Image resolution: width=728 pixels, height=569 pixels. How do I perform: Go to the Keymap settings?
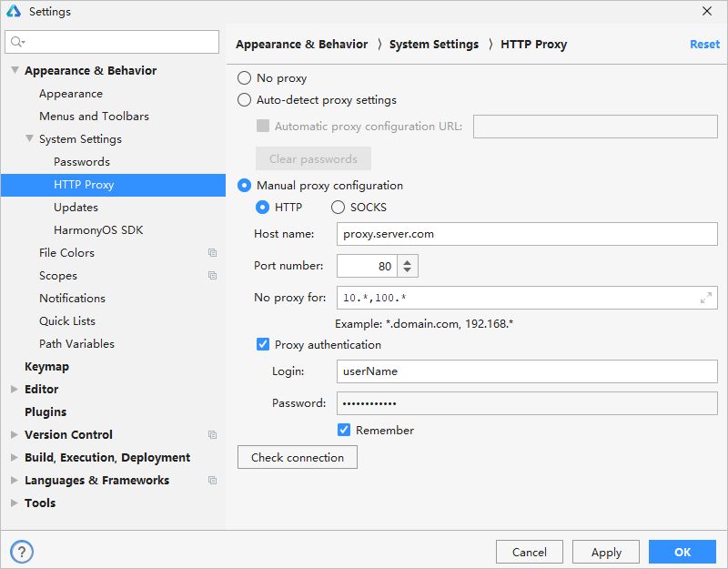(x=46, y=367)
